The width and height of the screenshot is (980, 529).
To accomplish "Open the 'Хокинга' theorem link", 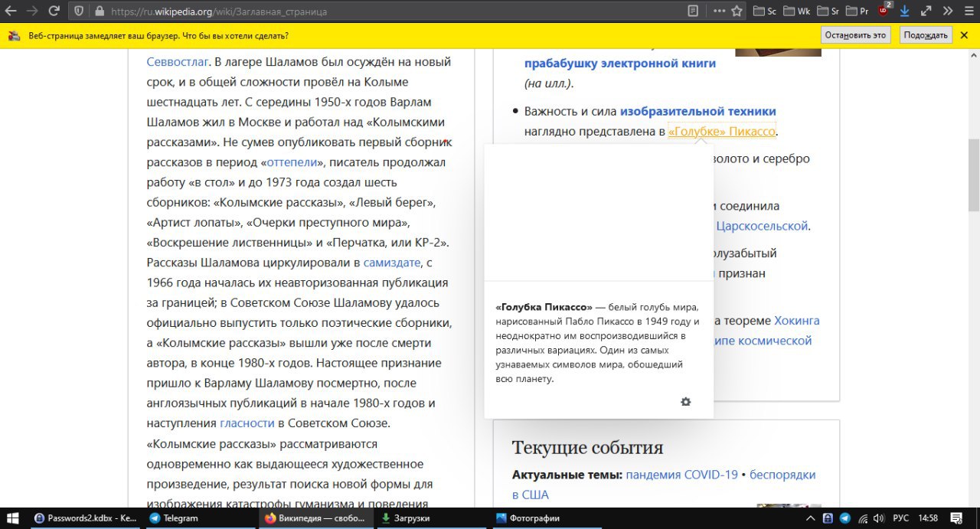I will 796,321.
